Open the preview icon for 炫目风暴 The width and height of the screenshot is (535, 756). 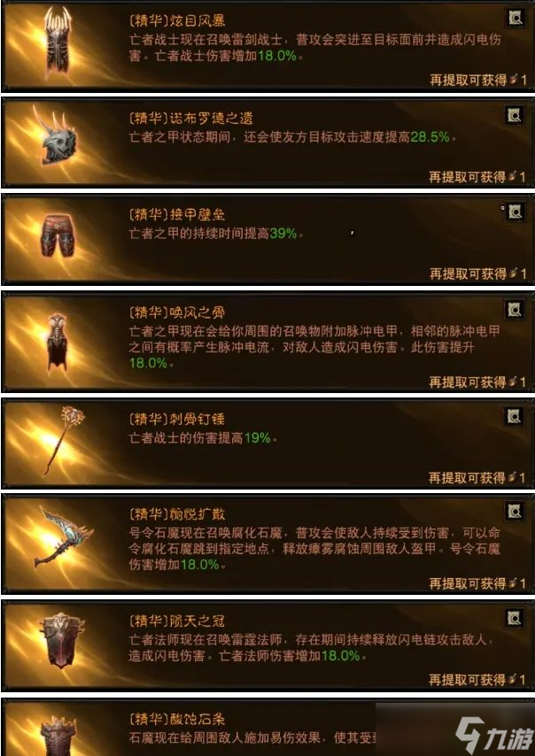pyautogui.click(x=515, y=19)
